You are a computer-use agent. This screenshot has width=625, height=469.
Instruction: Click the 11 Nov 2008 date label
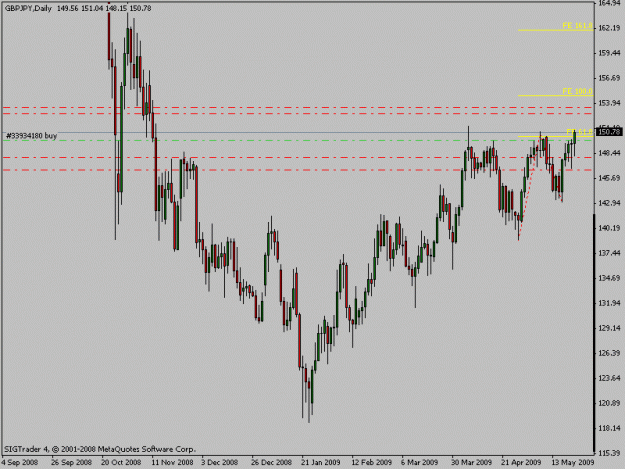172,463
